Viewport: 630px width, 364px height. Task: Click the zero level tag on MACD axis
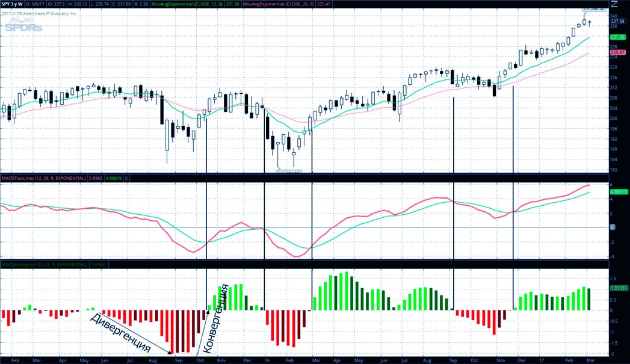point(612,227)
